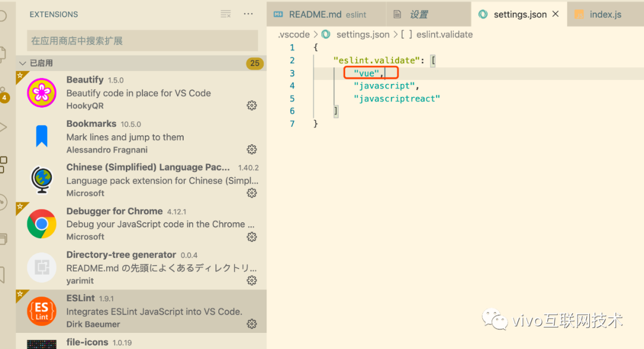Click the ESLint orange logo icon
This screenshot has height=349, width=644.
(42, 311)
